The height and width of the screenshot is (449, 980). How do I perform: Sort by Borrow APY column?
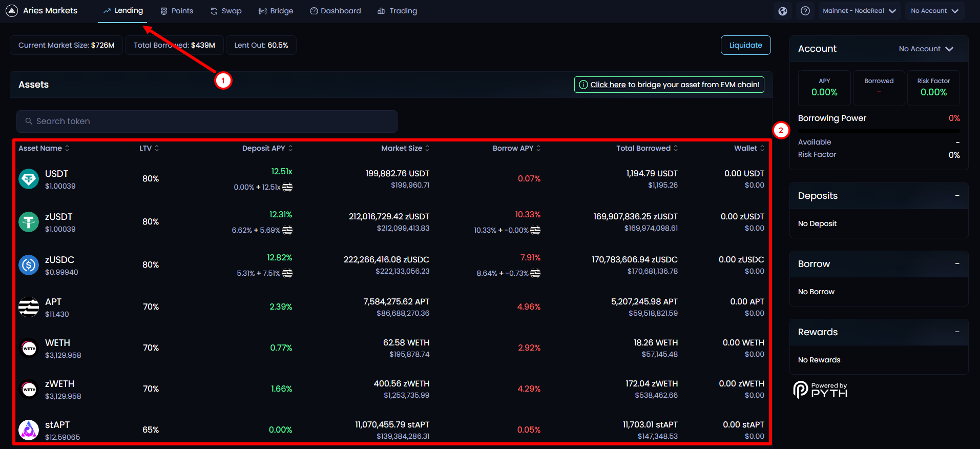(x=516, y=148)
